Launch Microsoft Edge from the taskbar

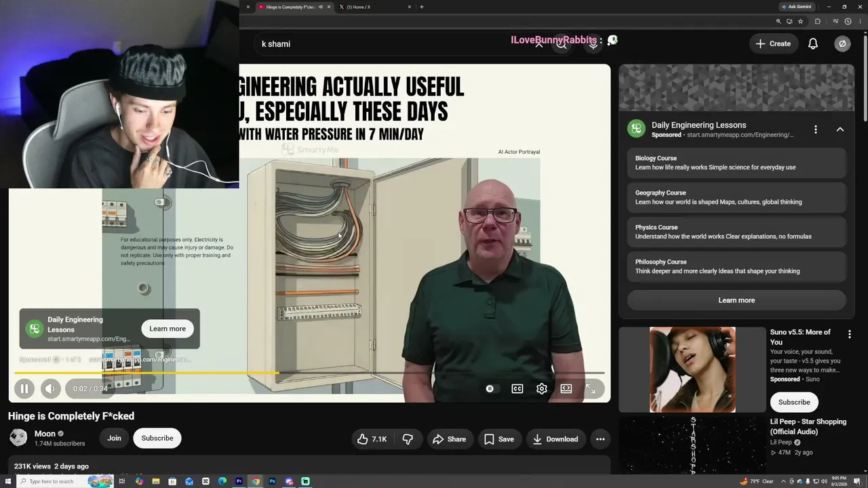pos(222,481)
